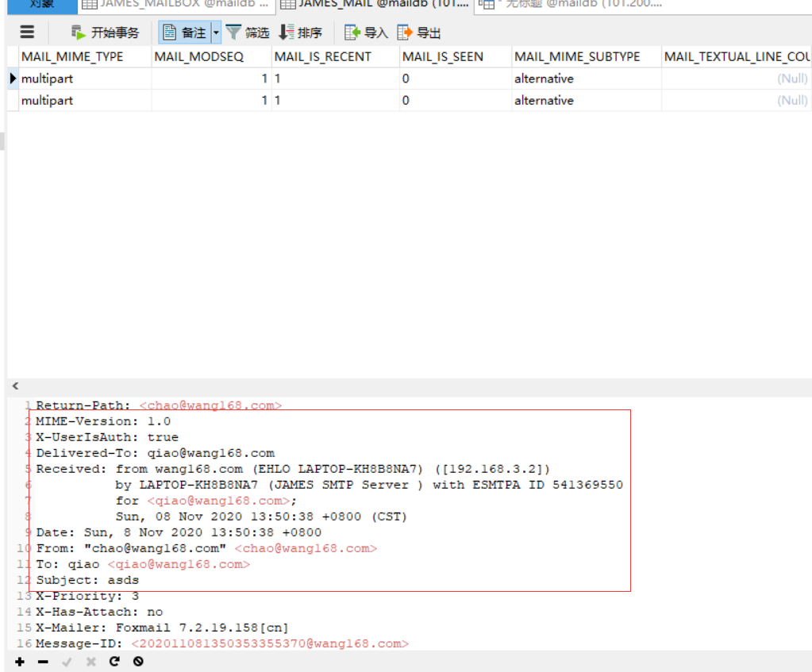Click the add record plus icon

(18, 661)
